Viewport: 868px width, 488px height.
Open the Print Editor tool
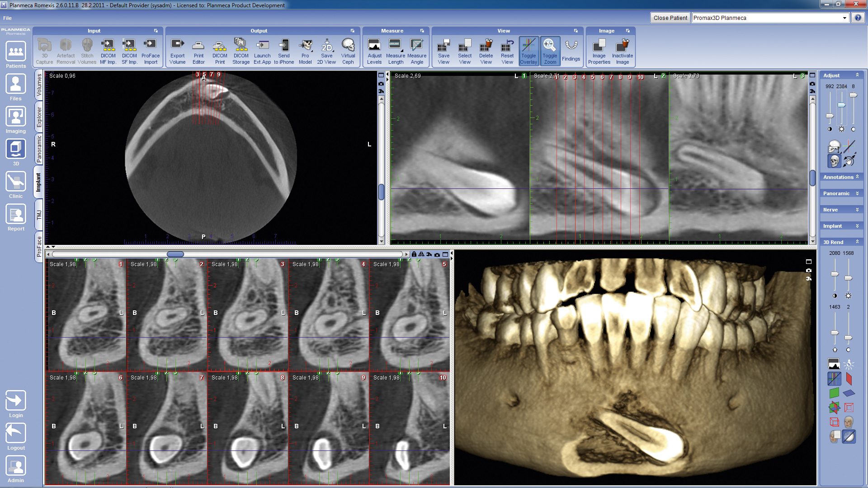coord(198,51)
